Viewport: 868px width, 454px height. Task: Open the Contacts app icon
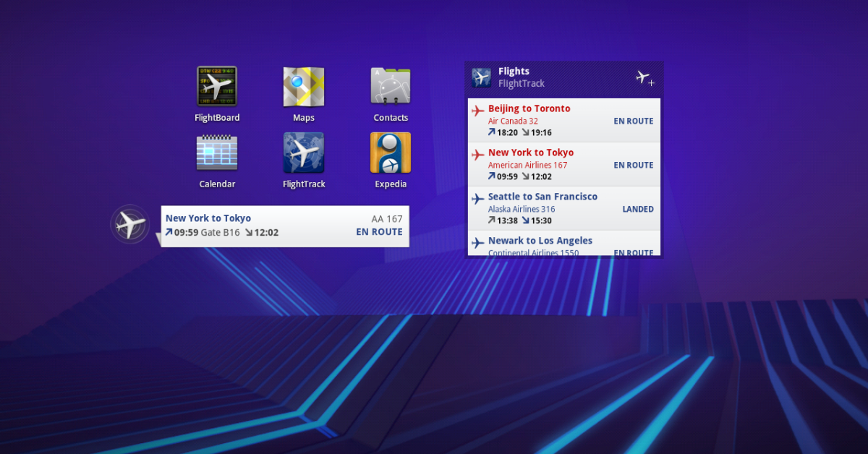tap(391, 87)
